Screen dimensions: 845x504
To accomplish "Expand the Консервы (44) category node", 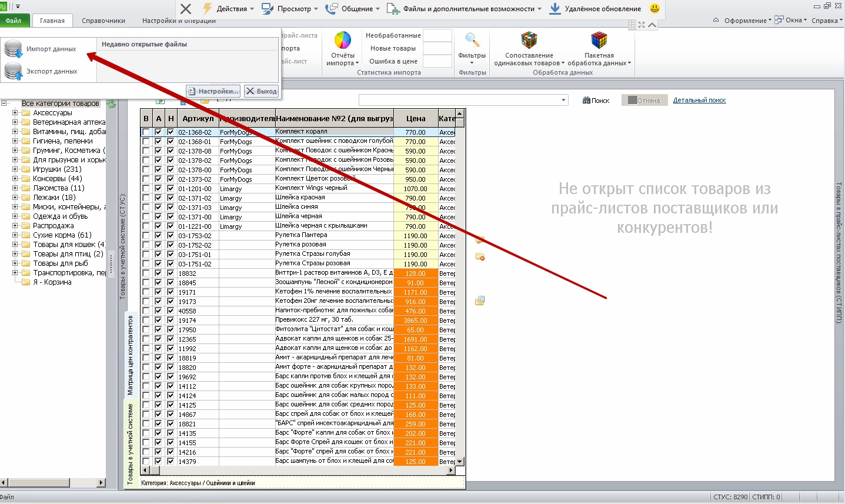I will coord(15,179).
